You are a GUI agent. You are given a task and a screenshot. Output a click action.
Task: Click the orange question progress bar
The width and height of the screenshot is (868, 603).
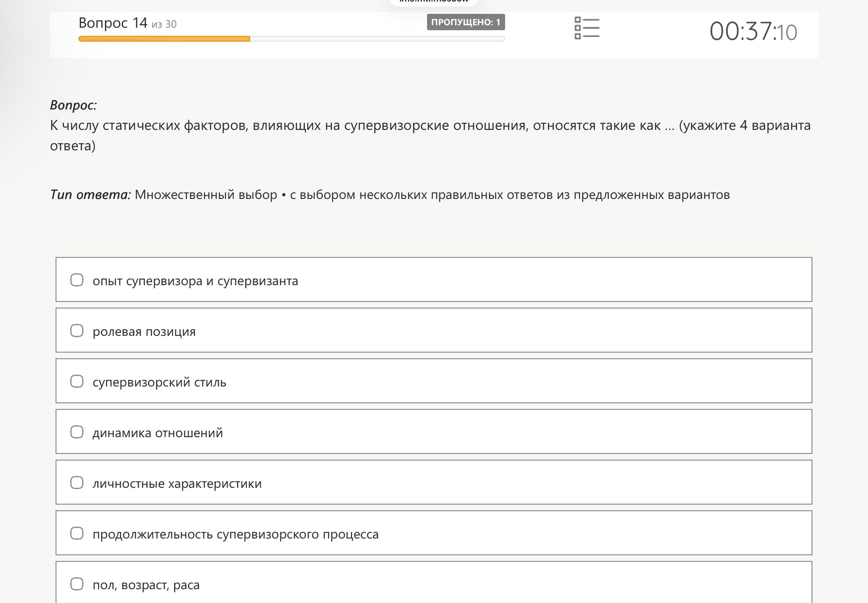tap(292, 39)
